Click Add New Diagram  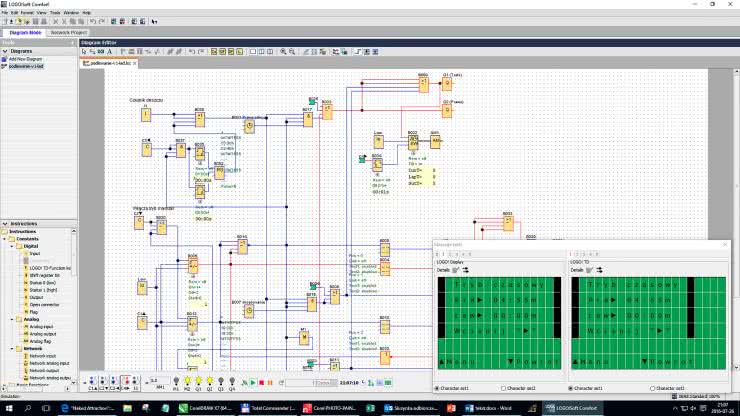click(x=26, y=59)
